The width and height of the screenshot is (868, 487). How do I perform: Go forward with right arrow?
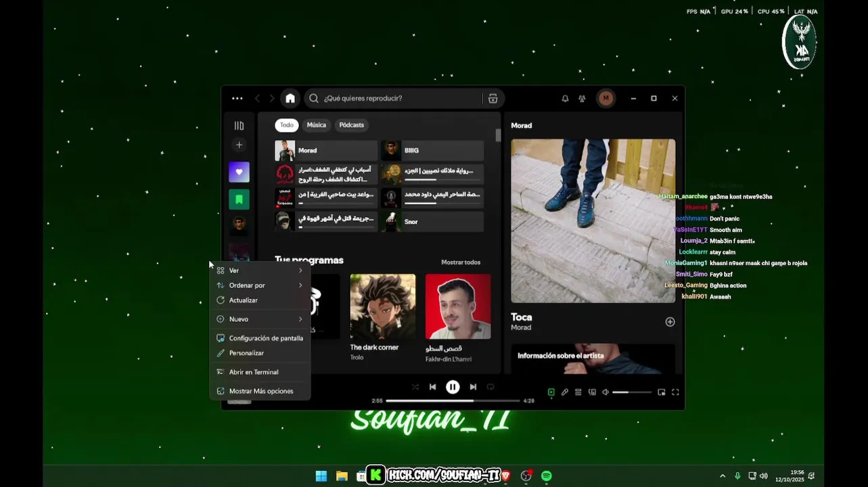[x=272, y=98]
